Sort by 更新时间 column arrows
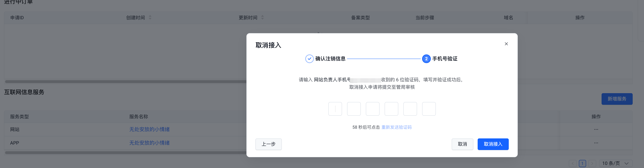 tap(262, 17)
